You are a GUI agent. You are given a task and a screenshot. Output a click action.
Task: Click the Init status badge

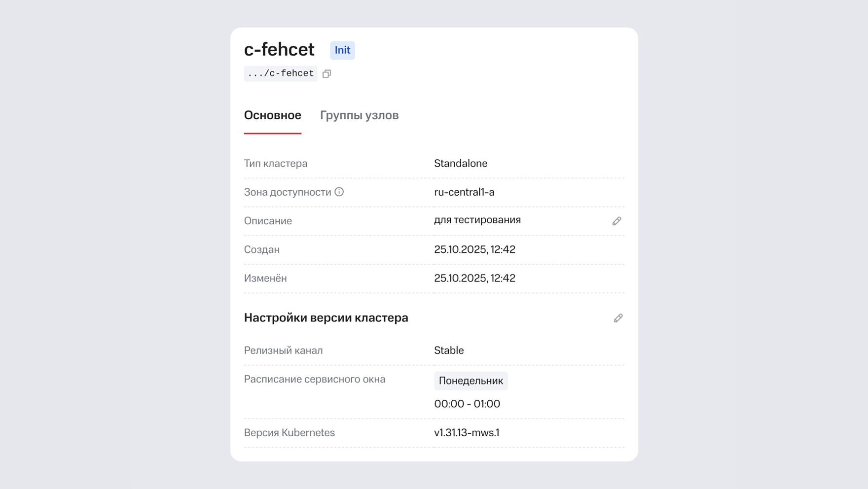[x=342, y=50]
